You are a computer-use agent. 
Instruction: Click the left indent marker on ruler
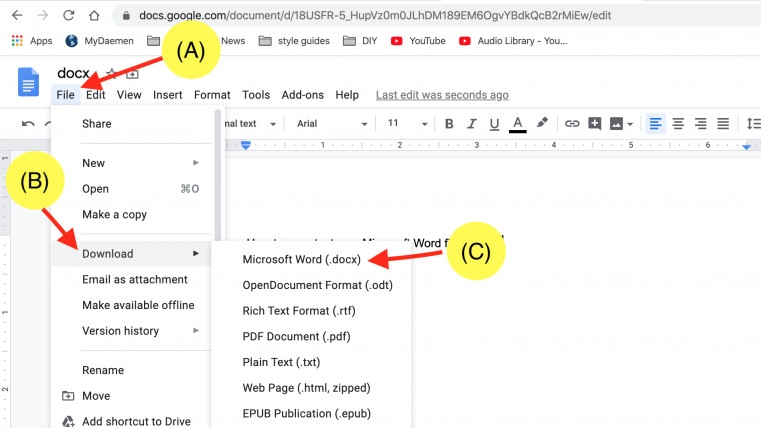tap(246, 145)
